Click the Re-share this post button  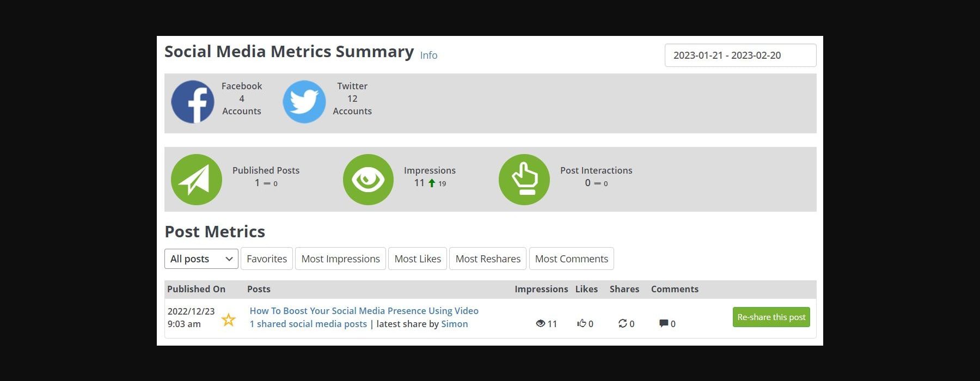click(x=770, y=317)
